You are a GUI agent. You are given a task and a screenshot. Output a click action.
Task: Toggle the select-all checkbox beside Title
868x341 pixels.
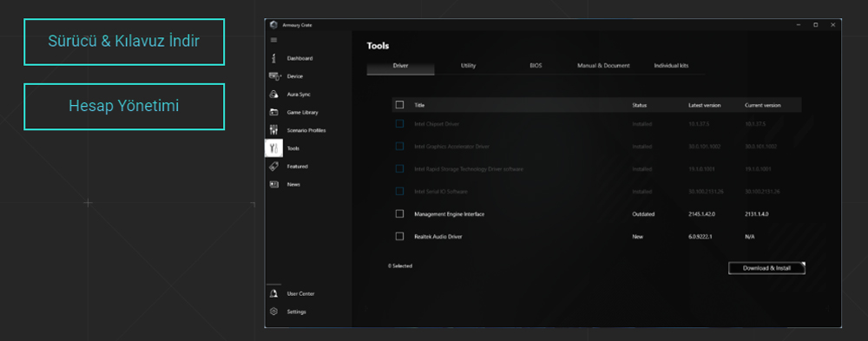click(x=399, y=105)
